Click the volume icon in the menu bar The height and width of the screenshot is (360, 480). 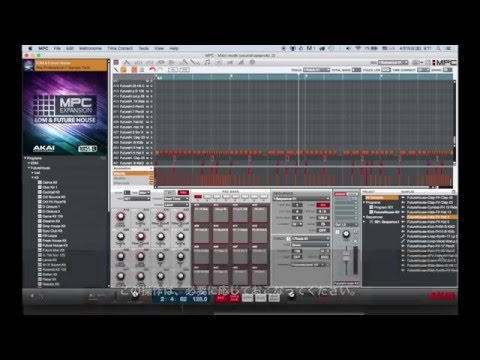348,48
